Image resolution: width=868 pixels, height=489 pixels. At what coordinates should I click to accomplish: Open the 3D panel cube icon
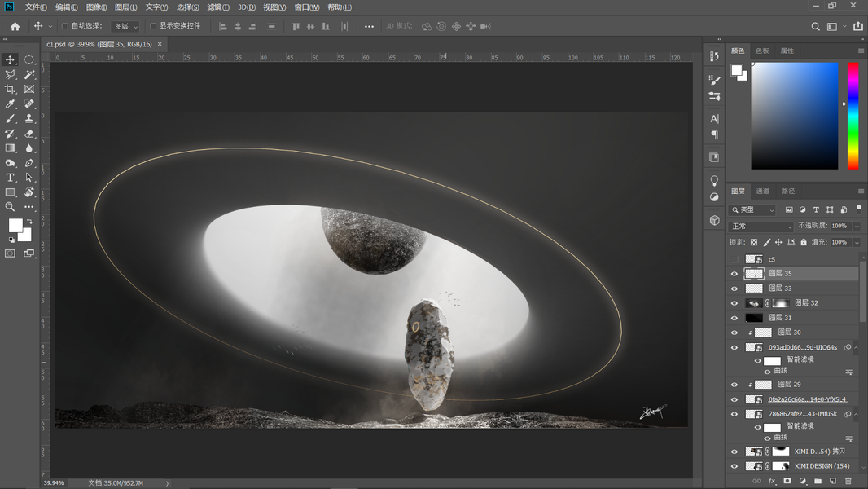pos(715,220)
